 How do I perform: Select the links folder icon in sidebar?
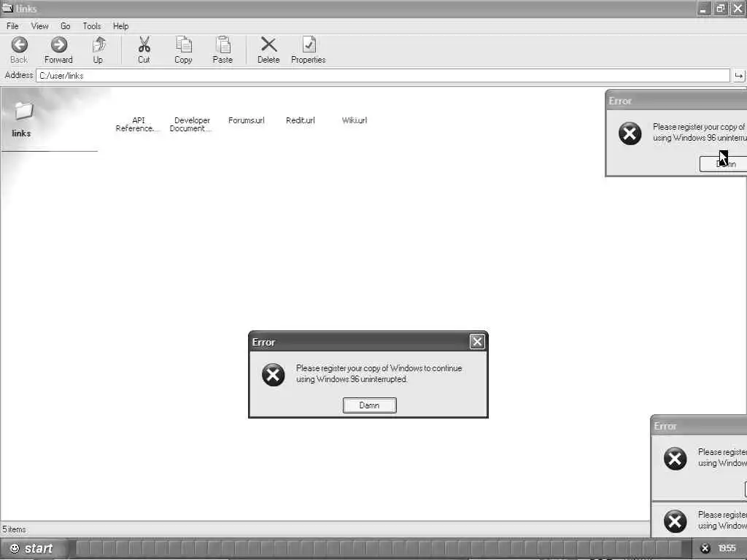tap(23, 112)
